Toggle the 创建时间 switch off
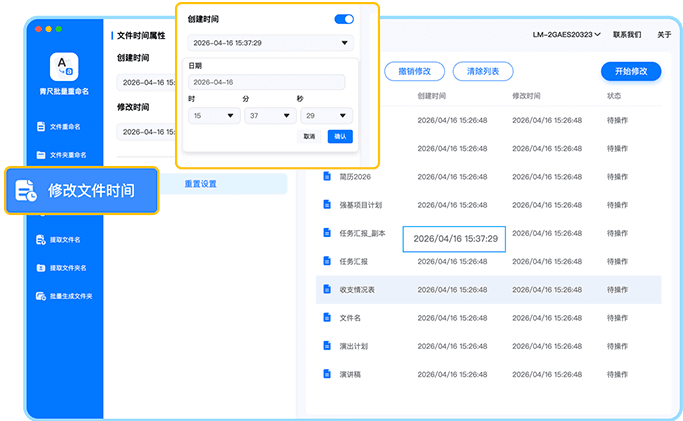 [343, 19]
